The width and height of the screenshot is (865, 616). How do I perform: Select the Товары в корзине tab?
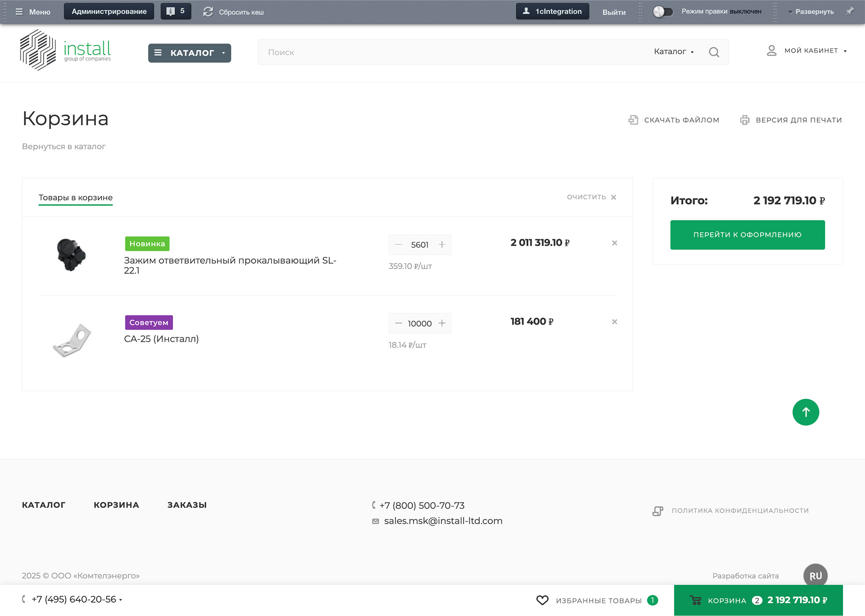coord(75,198)
